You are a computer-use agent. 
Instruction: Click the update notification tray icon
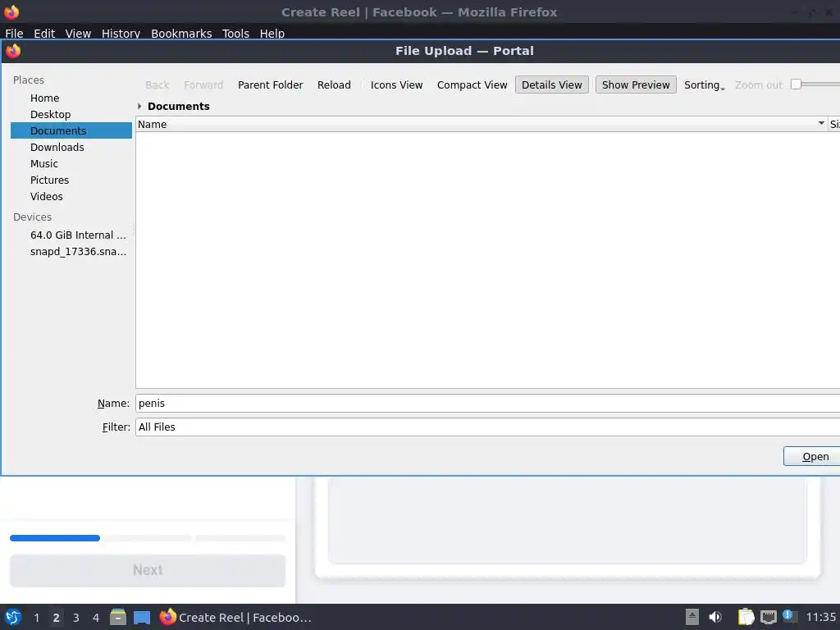coord(790,616)
